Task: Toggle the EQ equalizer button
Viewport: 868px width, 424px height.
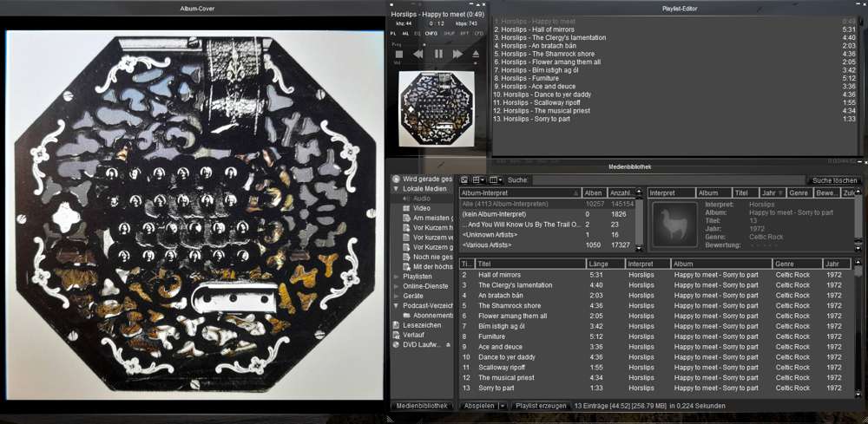Action: pos(418,33)
